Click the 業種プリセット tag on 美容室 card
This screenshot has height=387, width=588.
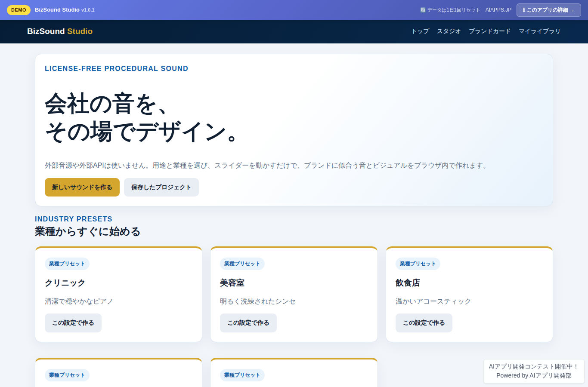tap(242, 264)
